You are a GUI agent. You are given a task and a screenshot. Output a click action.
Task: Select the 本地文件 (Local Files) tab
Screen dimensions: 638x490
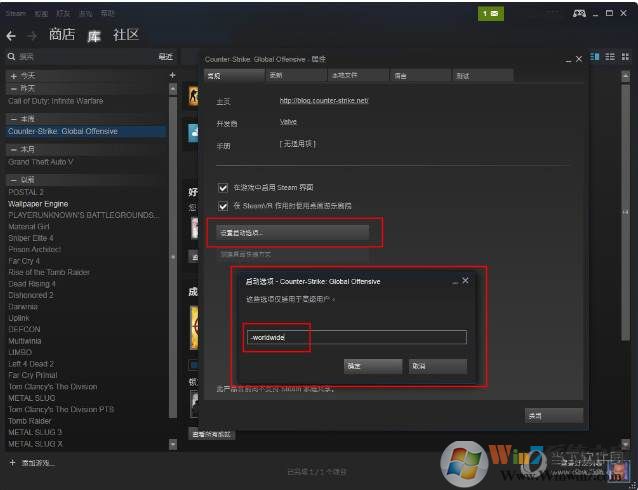point(358,75)
